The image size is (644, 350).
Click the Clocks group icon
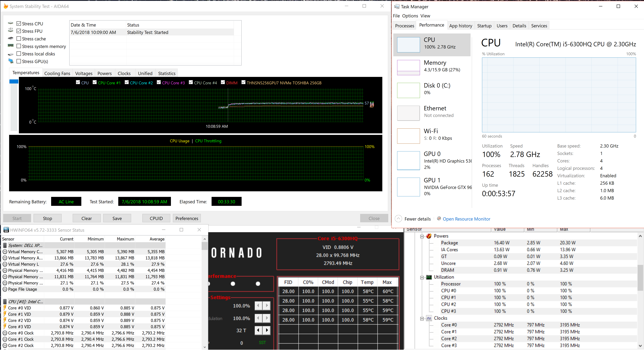(429, 318)
